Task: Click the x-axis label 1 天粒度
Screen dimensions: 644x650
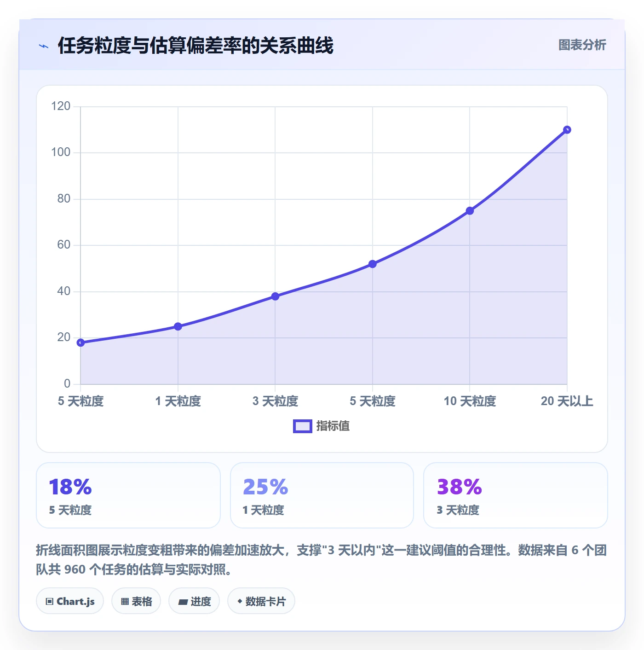Action: [x=178, y=401]
